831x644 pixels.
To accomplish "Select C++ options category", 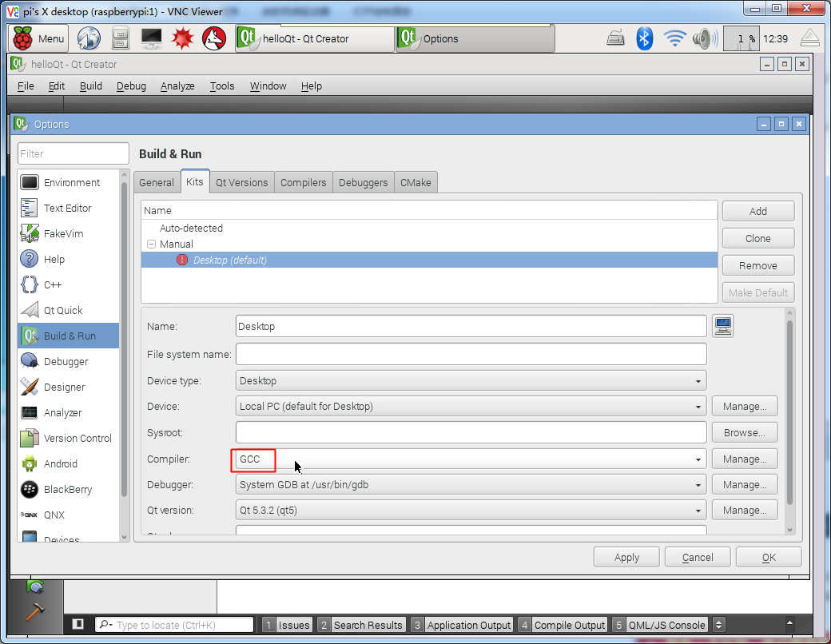I will 69,284.
